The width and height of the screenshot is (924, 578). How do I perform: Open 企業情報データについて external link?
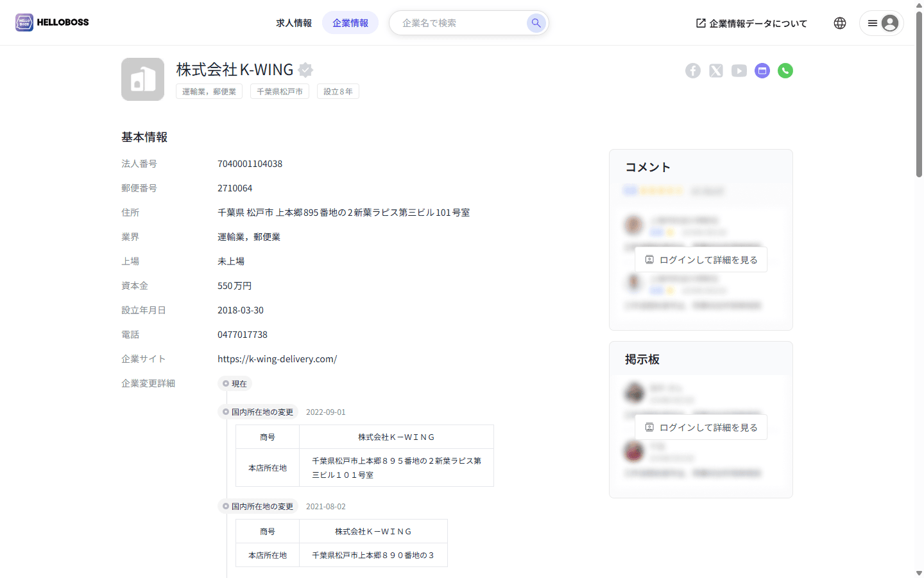click(x=751, y=23)
